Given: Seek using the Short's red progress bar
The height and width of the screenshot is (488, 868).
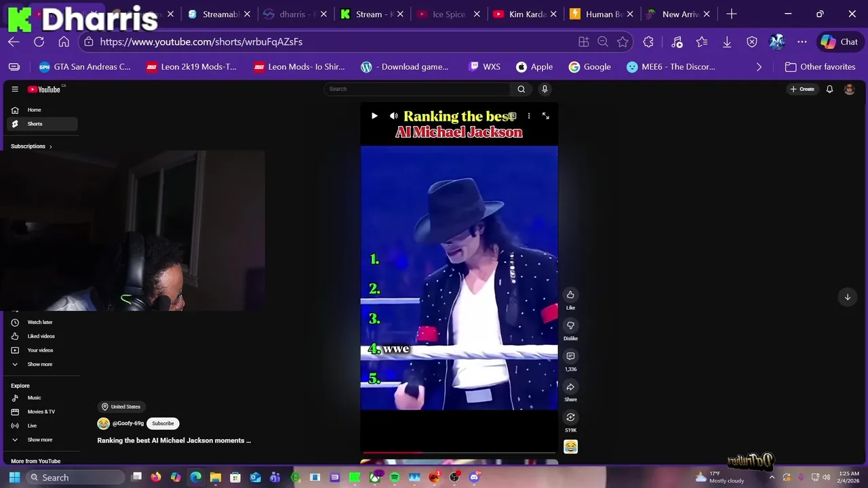Looking at the screenshot, I should pyautogui.click(x=459, y=452).
